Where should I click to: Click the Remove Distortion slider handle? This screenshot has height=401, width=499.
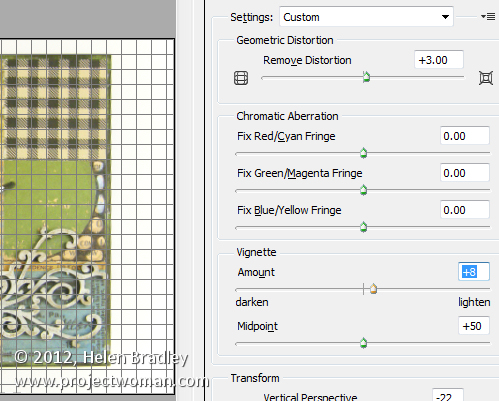pyautogui.click(x=366, y=77)
